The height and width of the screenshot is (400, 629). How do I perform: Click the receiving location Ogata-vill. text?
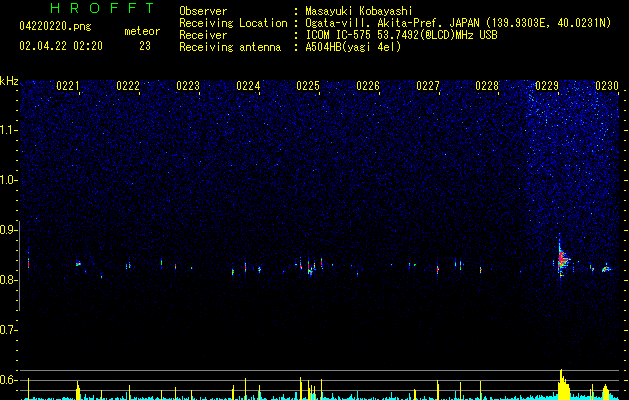[458, 23]
